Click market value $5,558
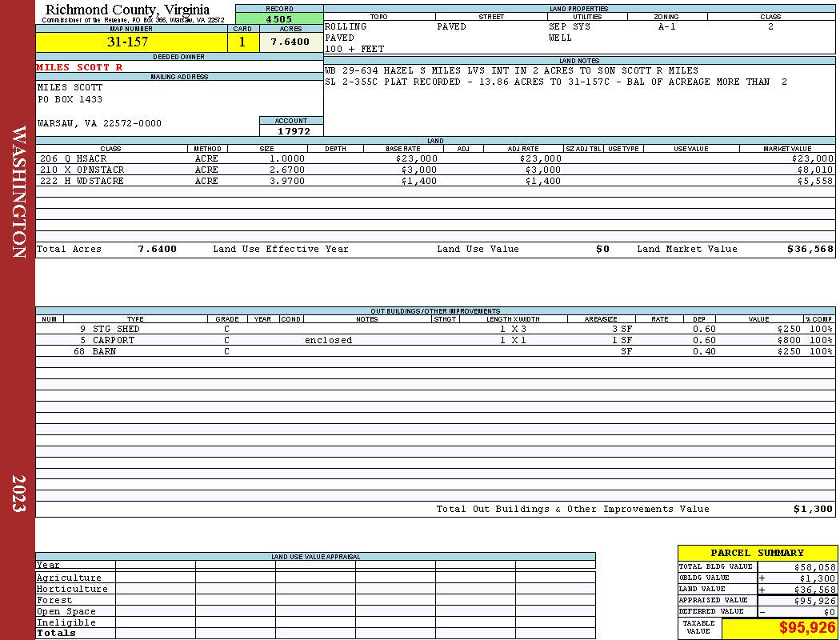The height and width of the screenshot is (640, 840). [x=815, y=181]
